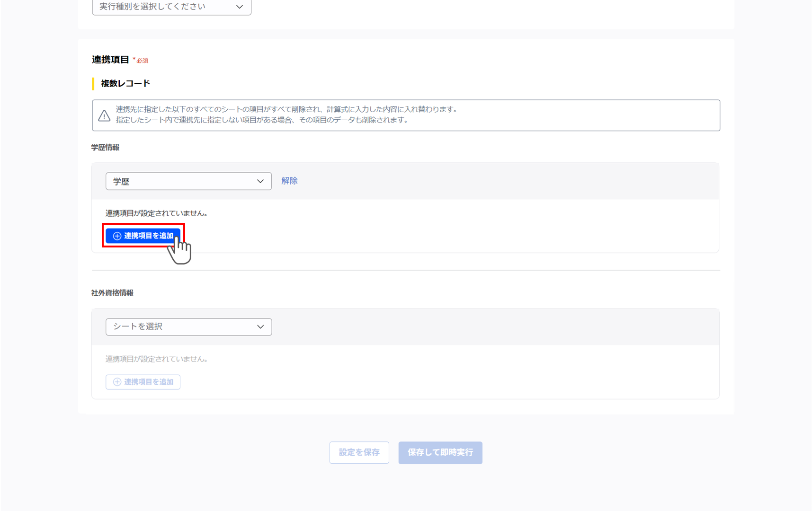812x511 pixels.
Task: Click the red *必須 badge next to 連携項目
Action: point(140,60)
